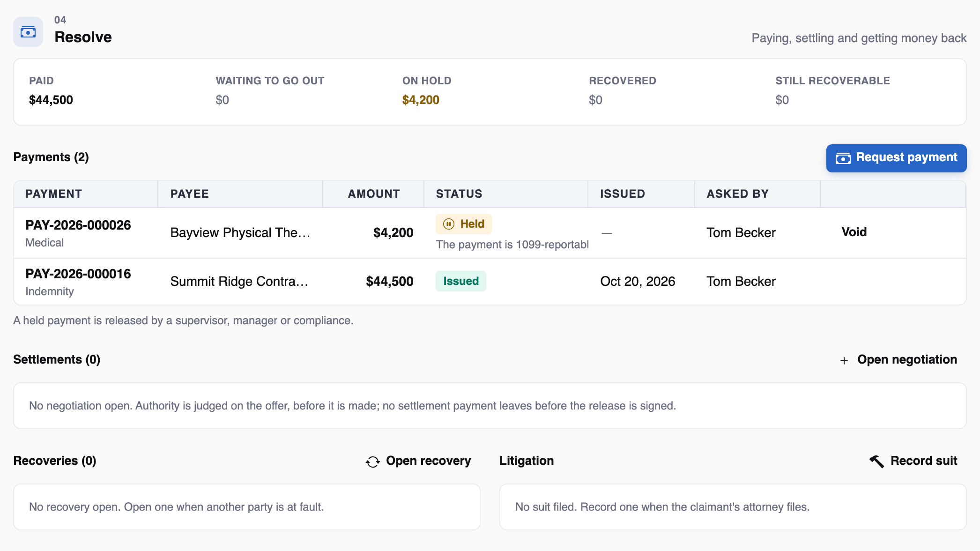Click the gavel icon beside Record suit
The image size is (980, 551).
click(877, 461)
